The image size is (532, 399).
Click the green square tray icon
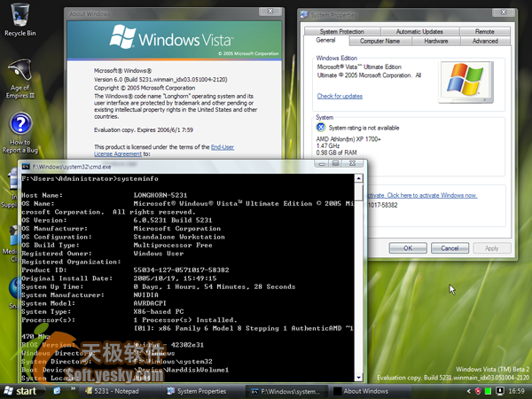point(489,391)
